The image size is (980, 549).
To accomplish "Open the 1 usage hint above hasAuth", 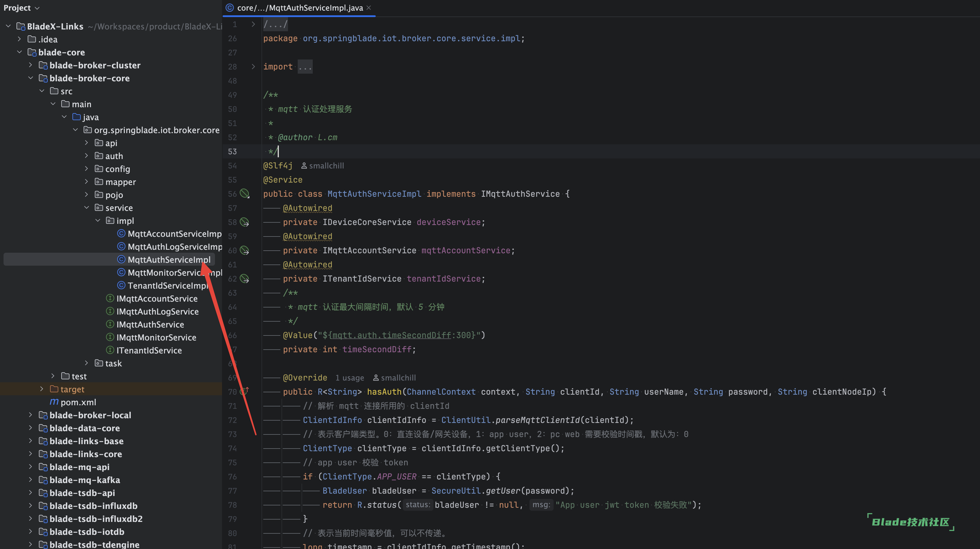I will pyautogui.click(x=349, y=378).
